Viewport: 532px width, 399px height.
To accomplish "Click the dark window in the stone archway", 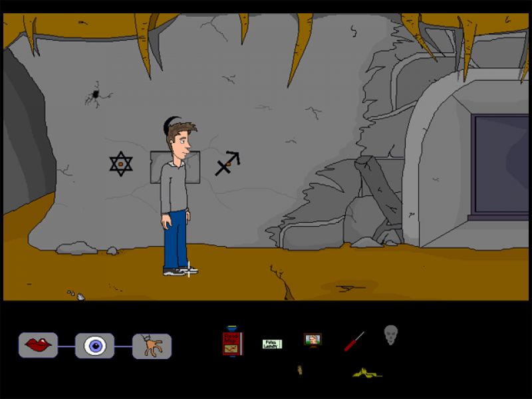I will pos(499,165).
